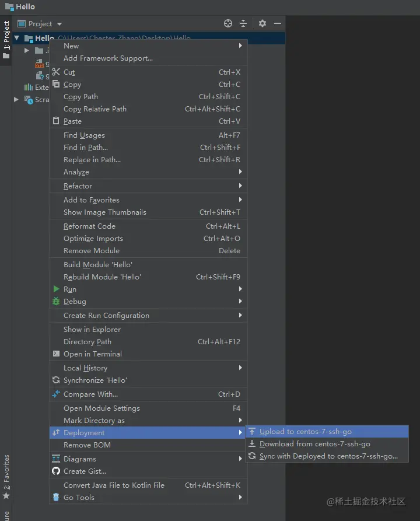The height and width of the screenshot is (521, 420).
Task: Choose Reformat Code
Action: 148,226
